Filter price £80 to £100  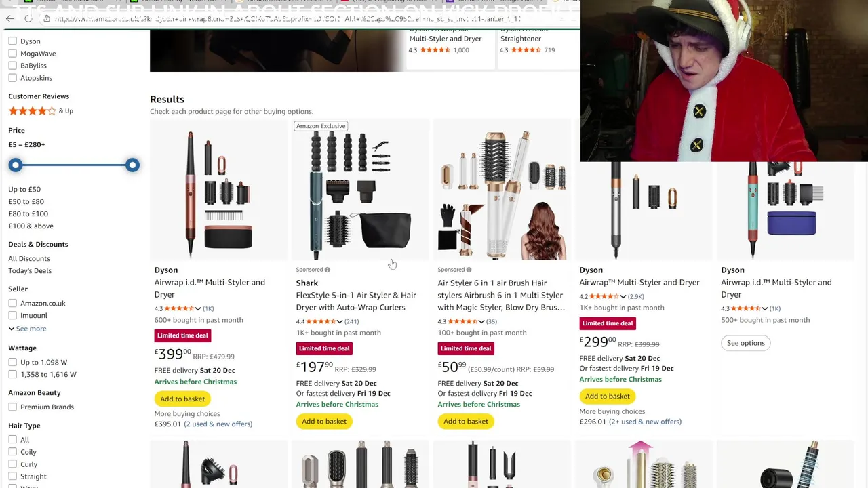pos(28,213)
